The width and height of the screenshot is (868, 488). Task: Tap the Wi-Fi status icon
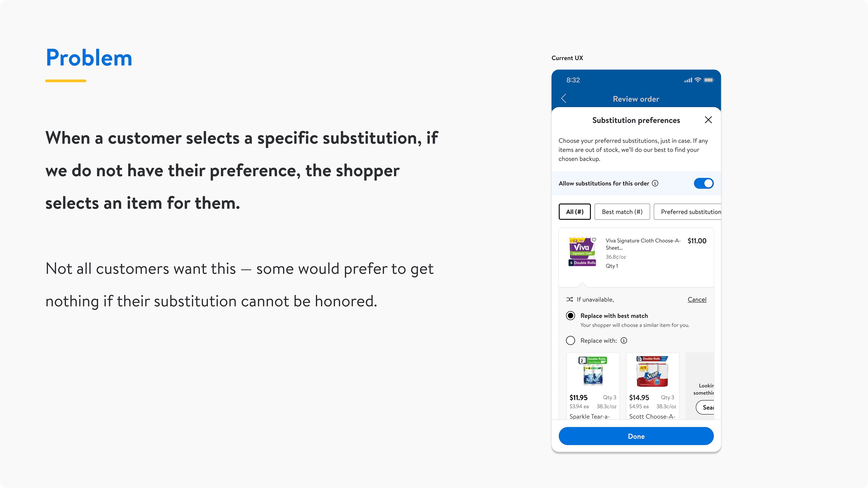click(x=698, y=80)
